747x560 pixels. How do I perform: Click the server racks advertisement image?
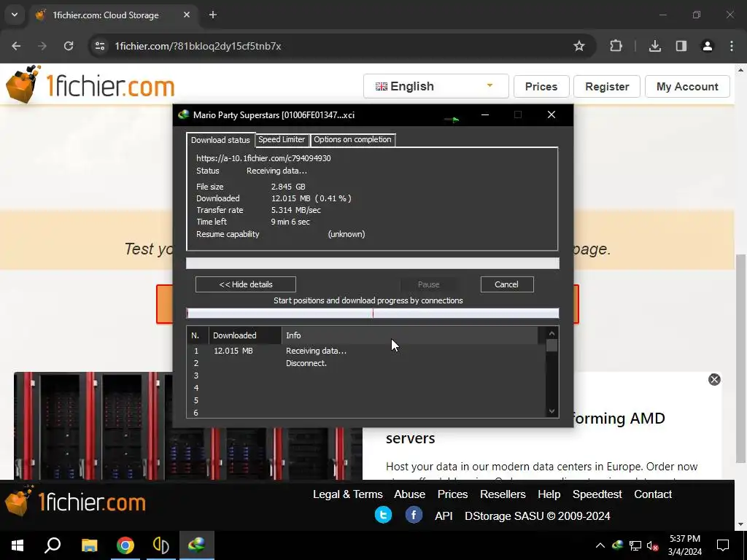(x=188, y=426)
